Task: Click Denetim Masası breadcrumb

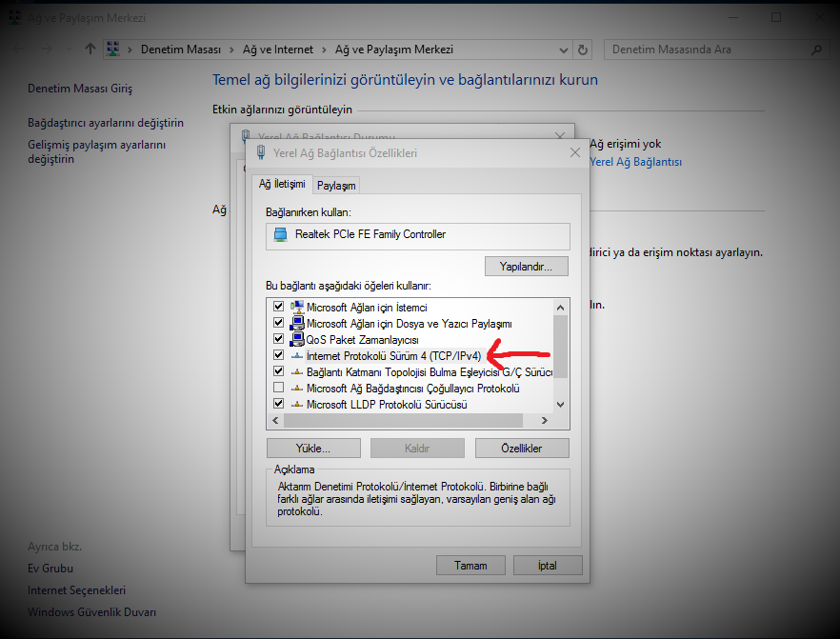Action: pos(181,50)
